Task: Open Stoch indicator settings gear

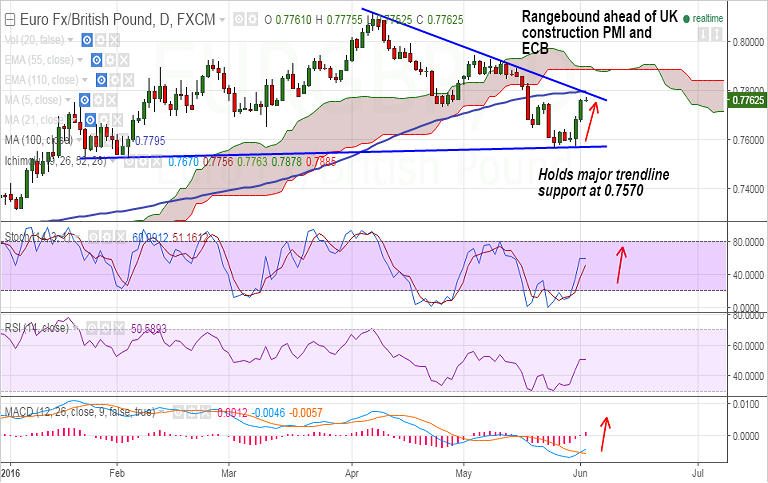Action: pyautogui.click(x=106, y=238)
